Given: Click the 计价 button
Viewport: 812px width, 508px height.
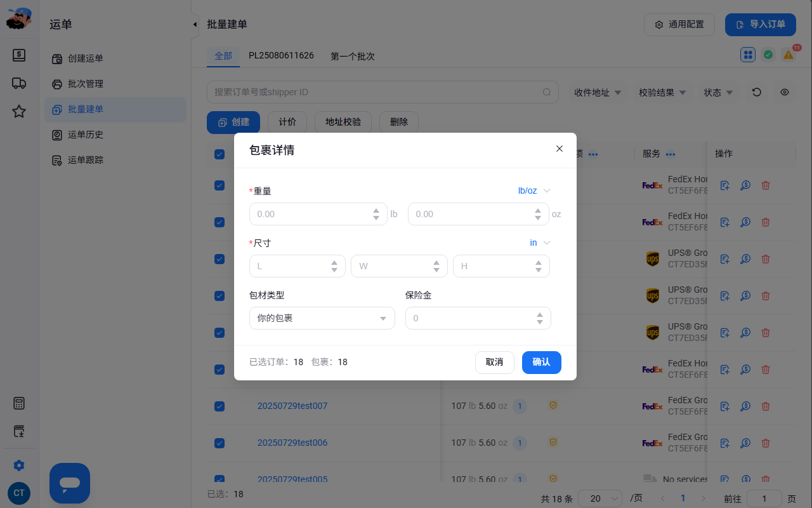Looking at the screenshot, I should point(287,122).
